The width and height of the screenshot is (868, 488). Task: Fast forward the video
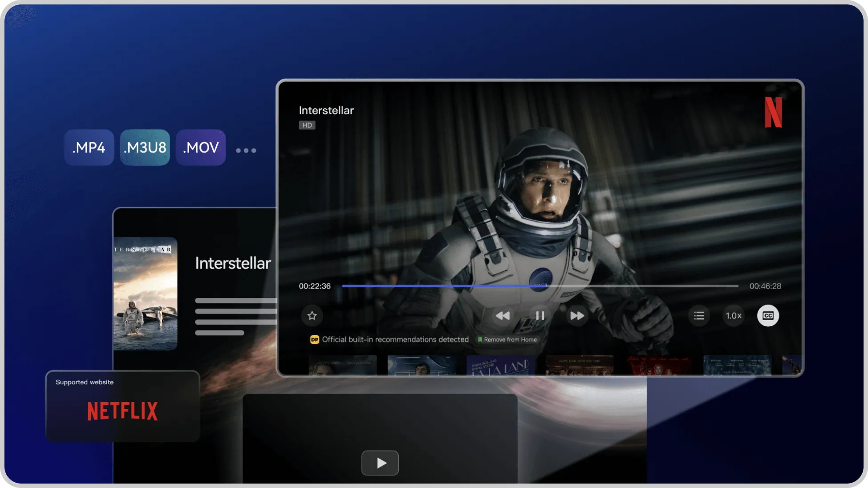tap(577, 316)
